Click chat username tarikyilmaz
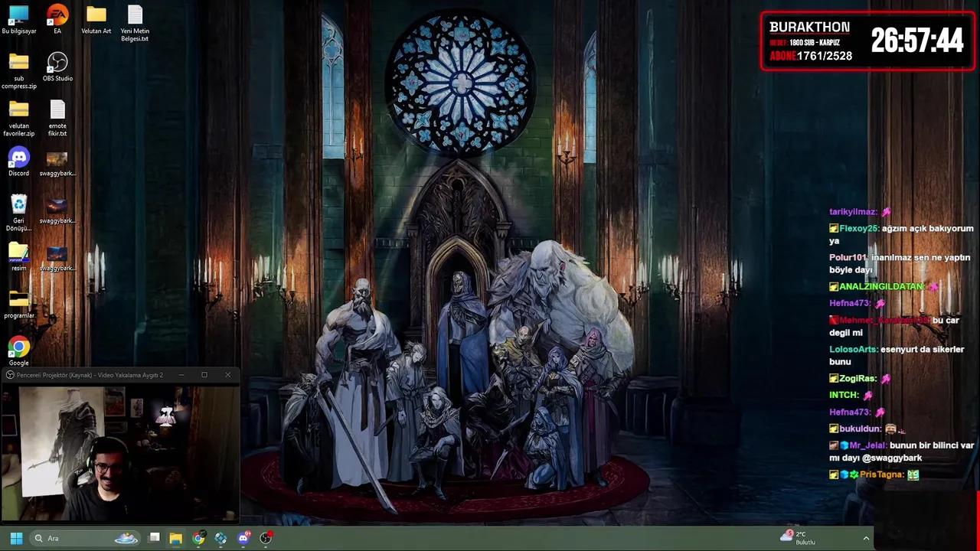Screen dimensions: 980x551 coord(853,211)
